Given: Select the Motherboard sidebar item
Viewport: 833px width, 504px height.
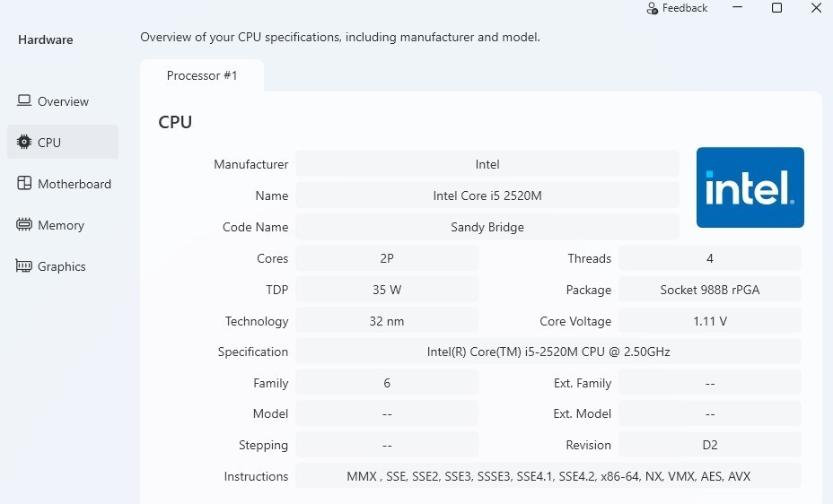Looking at the screenshot, I should tap(63, 184).
